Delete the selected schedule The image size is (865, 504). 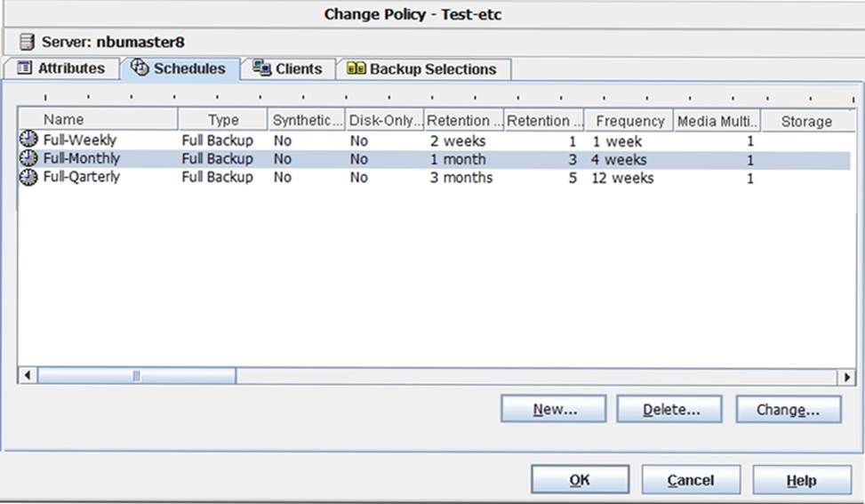(x=669, y=410)
